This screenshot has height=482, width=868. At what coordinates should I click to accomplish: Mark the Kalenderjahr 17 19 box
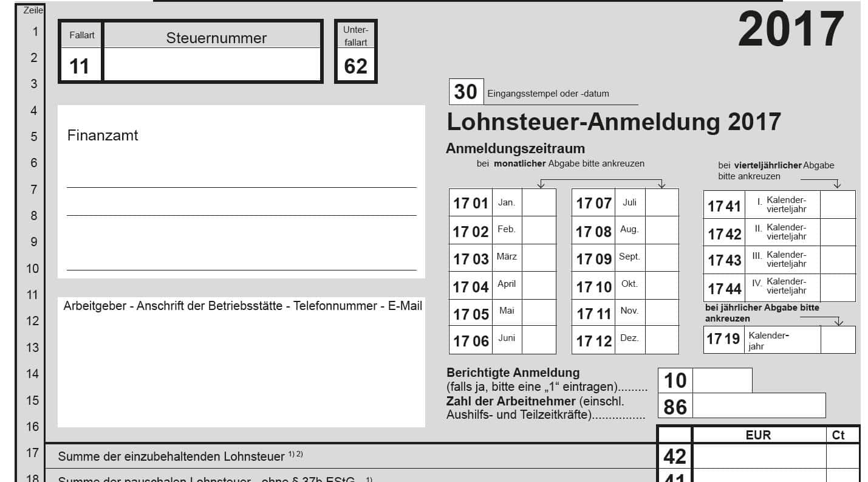click(x=838, y=340)
